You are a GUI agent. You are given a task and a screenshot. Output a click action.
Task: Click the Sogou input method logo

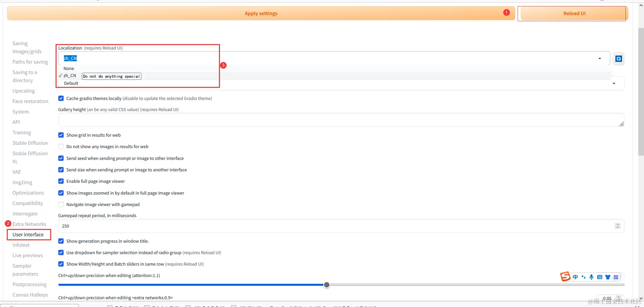tap(566, 277)
